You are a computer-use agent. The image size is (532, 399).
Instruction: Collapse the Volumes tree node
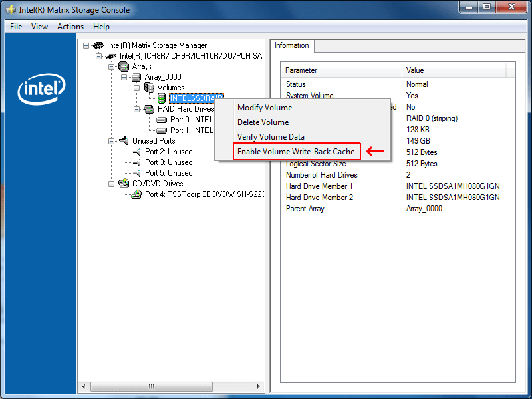point(136,87)
